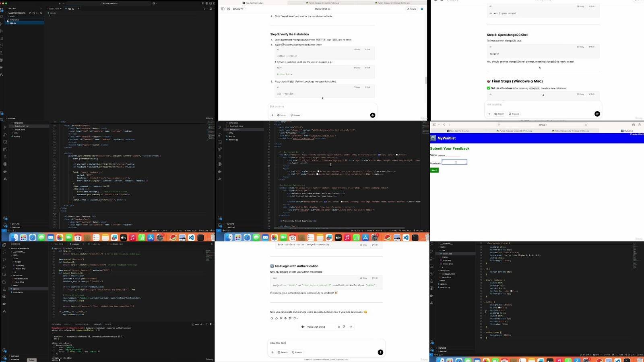Click Share button in Step 3 ChatGPT window
The image size is (644, 362).
411,9
